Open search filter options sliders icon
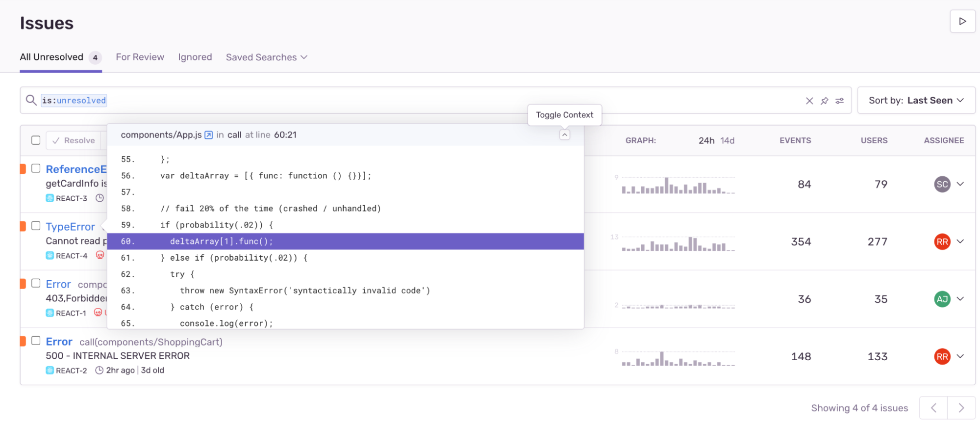 click(840, 101)
